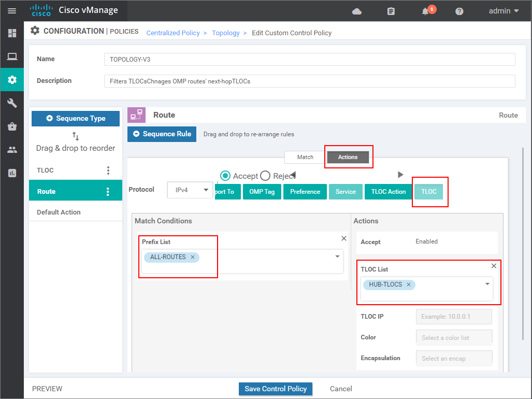Open the Administration section in the sidebar
This screenshot has width=532, height=399.
pyautogui.click(x=12, y=149)
